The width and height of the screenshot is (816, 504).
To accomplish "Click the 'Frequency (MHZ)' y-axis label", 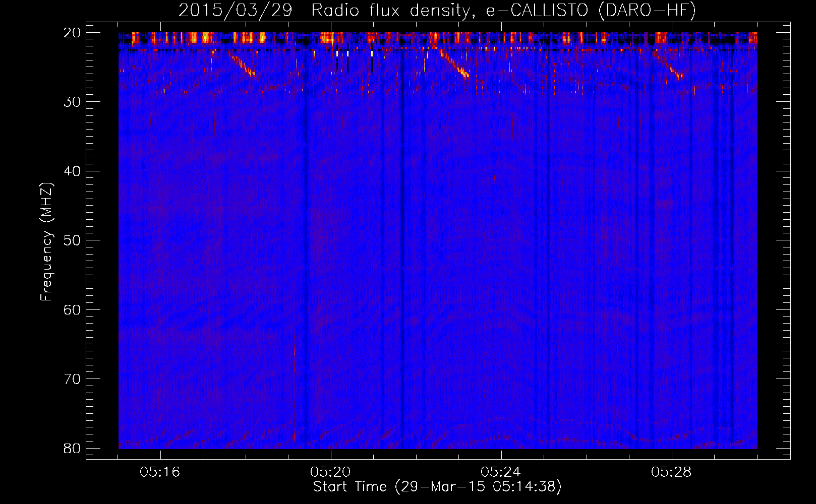I will coord(46,242).
